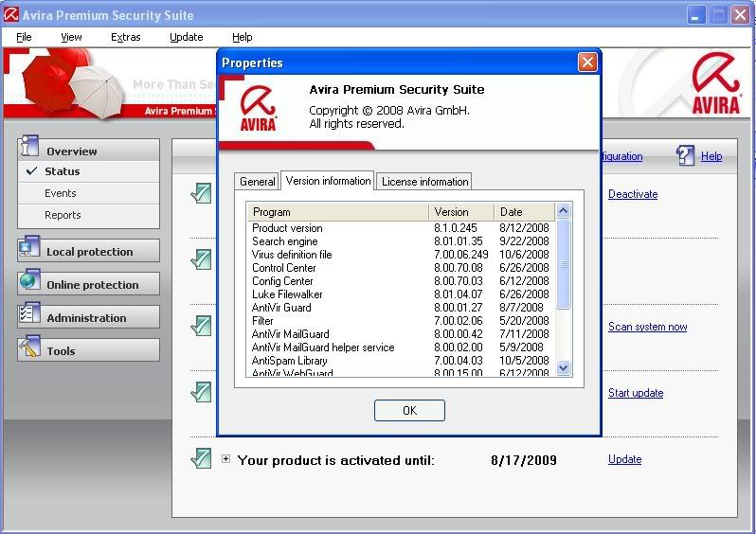Viewport: 756px width, 534px height.
Task: Select the Filter row in version list
Action: coord(401,321)
